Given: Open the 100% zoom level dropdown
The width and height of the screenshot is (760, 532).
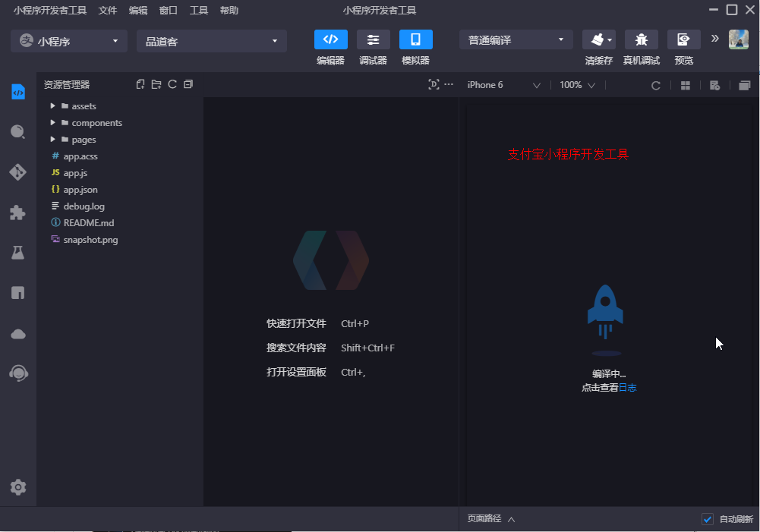Looking at the screenshot, I should point(577,85).
